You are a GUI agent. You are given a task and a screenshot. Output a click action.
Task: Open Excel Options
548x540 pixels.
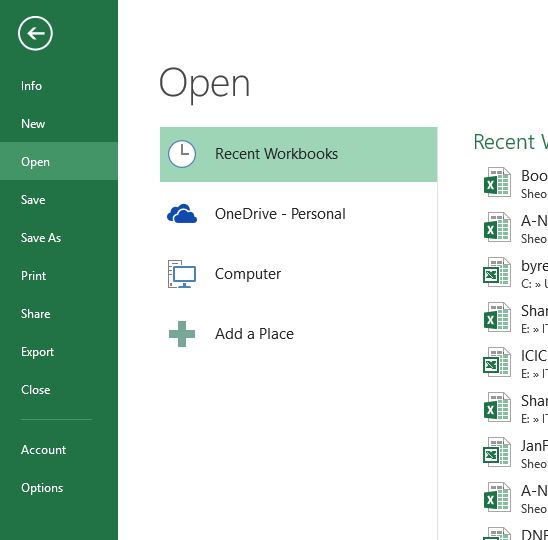(x=42, y=488)
